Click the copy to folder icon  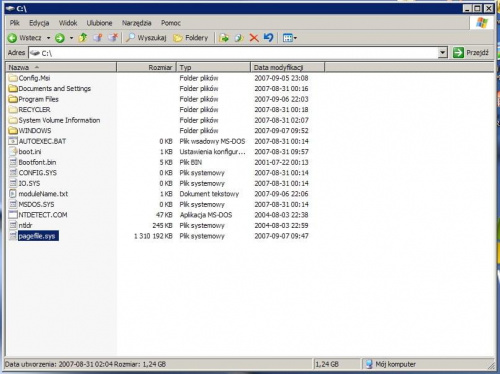click(239, 38)
